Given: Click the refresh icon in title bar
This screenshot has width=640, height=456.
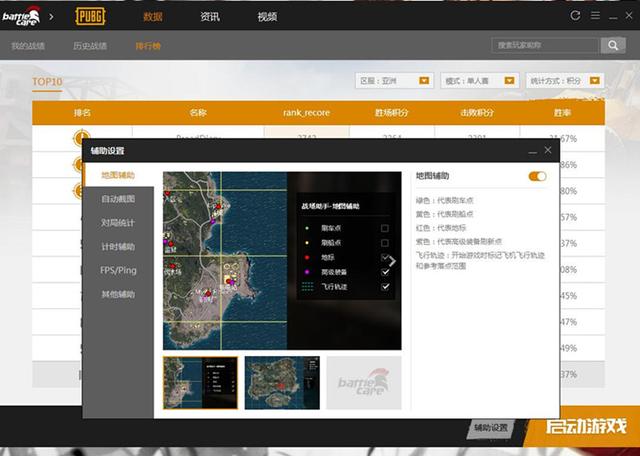Looking at the screenshot, I should point(575,16).
